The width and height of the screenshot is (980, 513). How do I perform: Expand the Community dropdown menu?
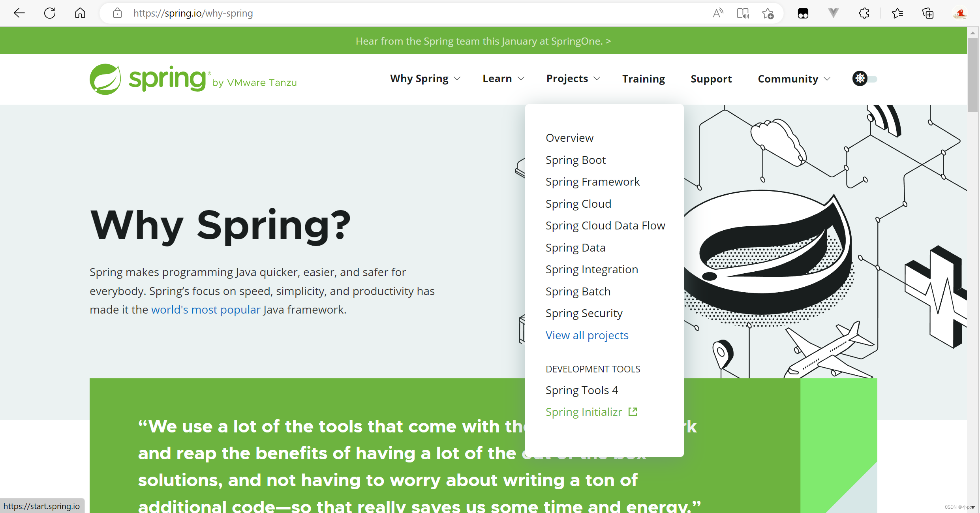click(794, 79)
